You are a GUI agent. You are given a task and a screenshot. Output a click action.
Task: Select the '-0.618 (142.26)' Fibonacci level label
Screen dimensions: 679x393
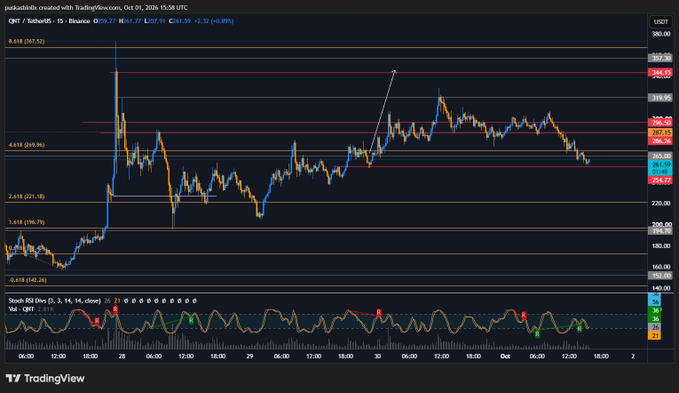[x=28, y=280]
